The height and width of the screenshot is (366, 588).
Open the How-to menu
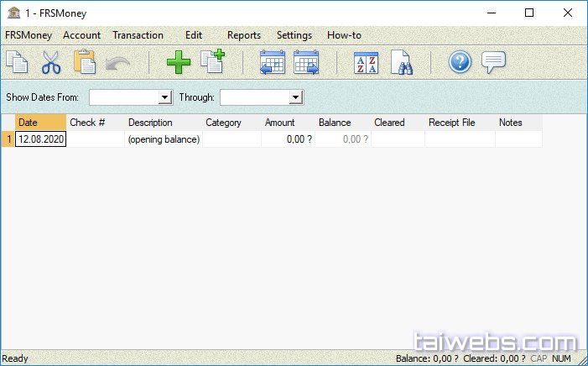[344, 35]
